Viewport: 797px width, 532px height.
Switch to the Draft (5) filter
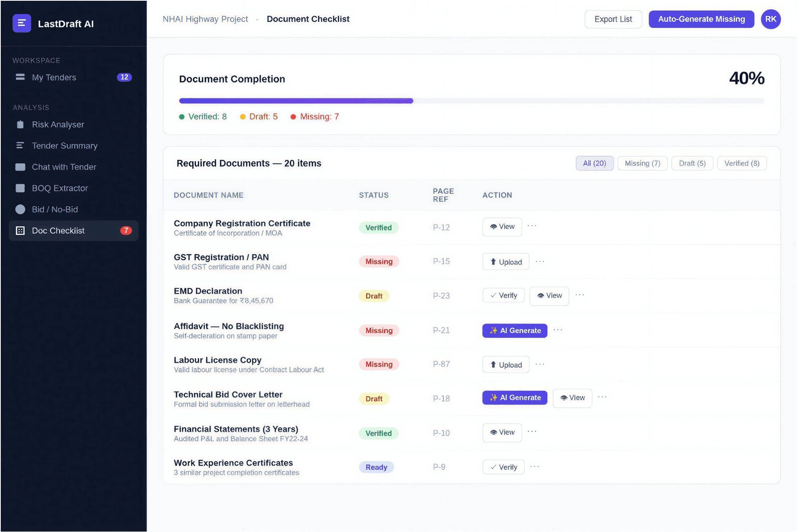[x=692, y=163]
